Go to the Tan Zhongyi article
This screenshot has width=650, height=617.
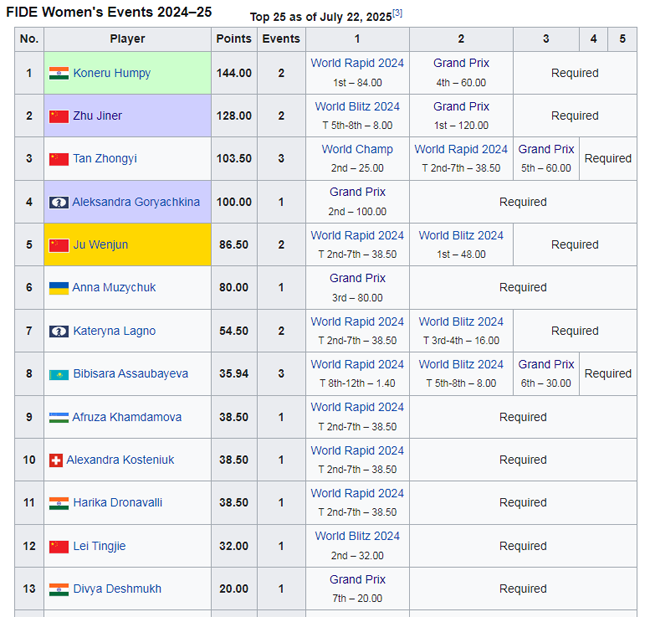click(x=105, y=159)
